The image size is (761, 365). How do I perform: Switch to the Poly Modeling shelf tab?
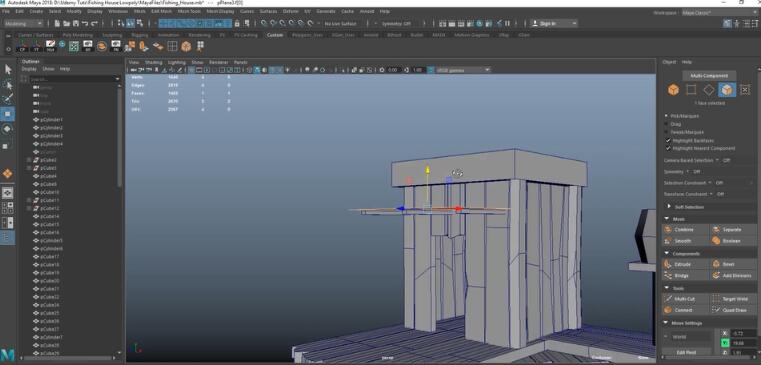pyautogui.click(x=78, y=35)
